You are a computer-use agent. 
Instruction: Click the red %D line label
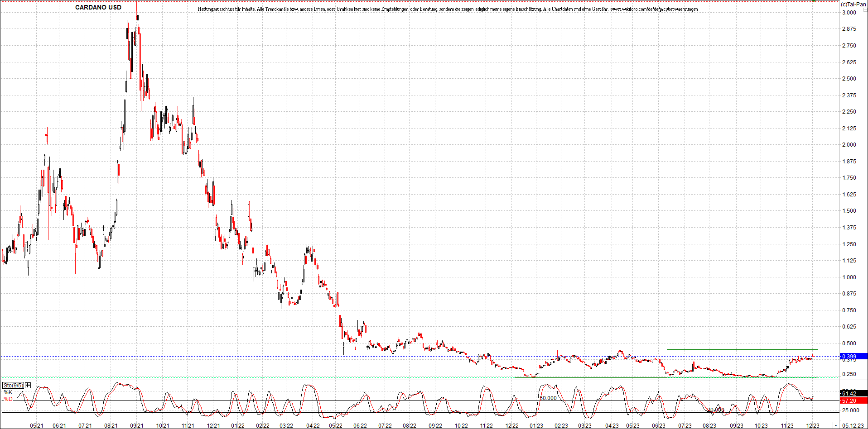8,399
